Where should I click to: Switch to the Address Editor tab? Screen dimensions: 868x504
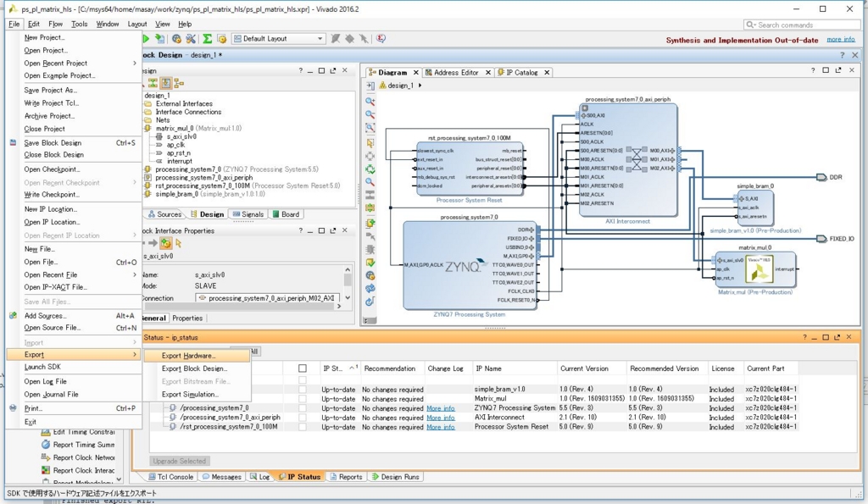coord(456,73)
